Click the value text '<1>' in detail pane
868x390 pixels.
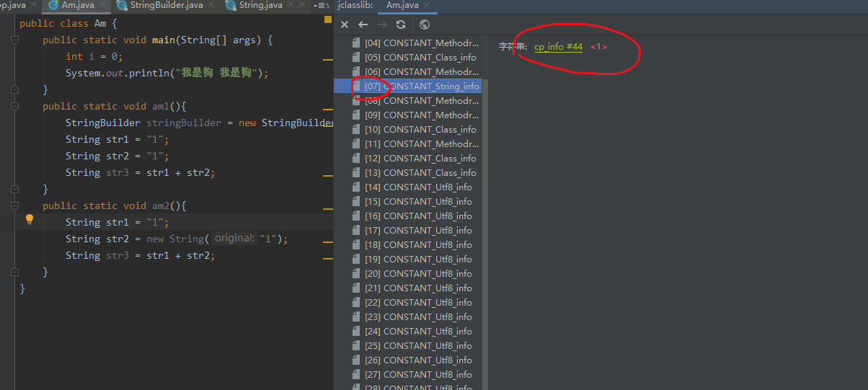click(x=599, y=47)
